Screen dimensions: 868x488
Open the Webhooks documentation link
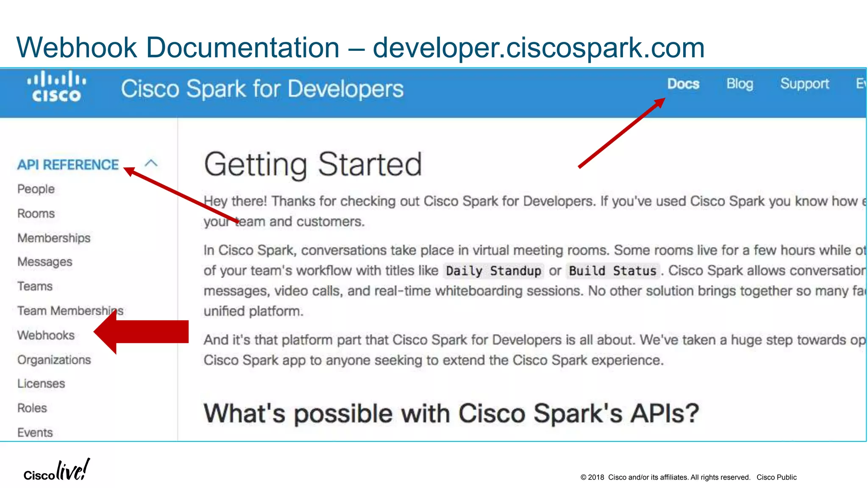(46, 335)
